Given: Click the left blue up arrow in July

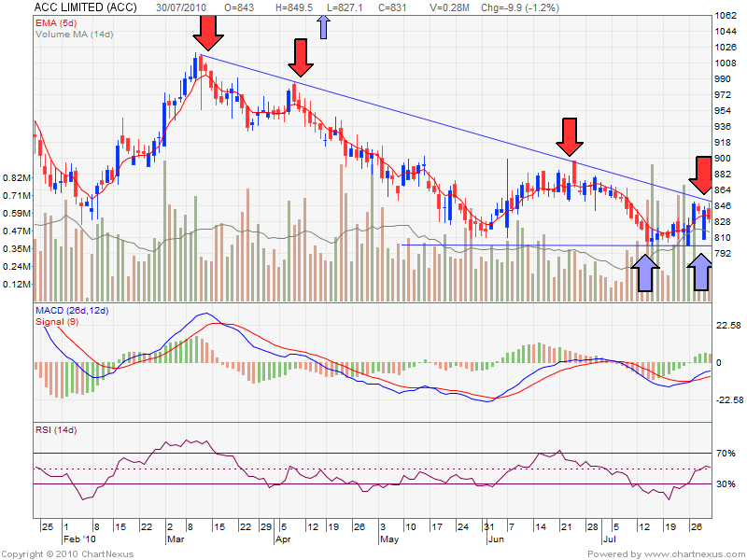Looking at the screenshot, I should click(644, 273).
